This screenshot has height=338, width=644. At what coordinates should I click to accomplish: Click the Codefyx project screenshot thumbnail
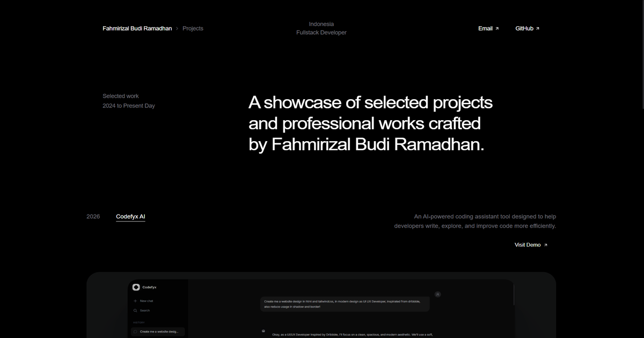(x=321, y=305)
